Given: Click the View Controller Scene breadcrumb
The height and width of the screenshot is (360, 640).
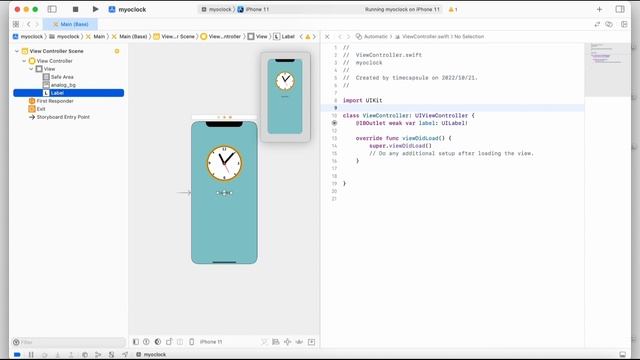Looking at the screenshot, I should [174, 36].
